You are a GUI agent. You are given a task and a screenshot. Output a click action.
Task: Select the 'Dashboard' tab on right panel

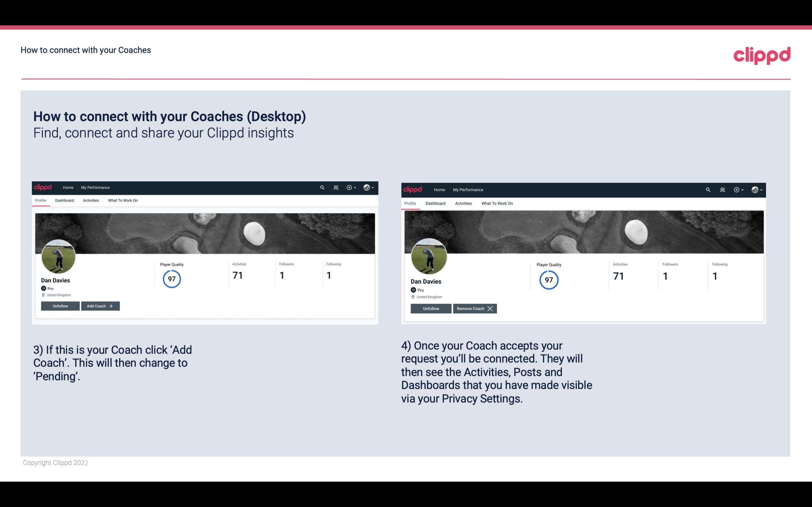pyautogui.click(x=435, y=203)
